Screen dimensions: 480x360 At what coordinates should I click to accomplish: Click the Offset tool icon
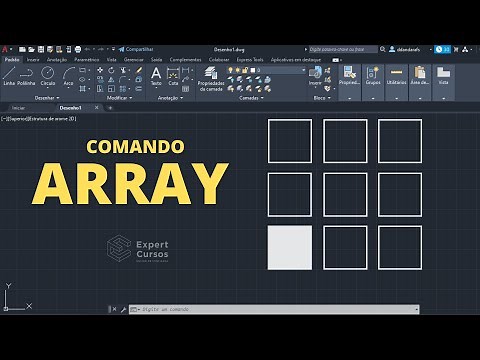(x=139, y=89)
